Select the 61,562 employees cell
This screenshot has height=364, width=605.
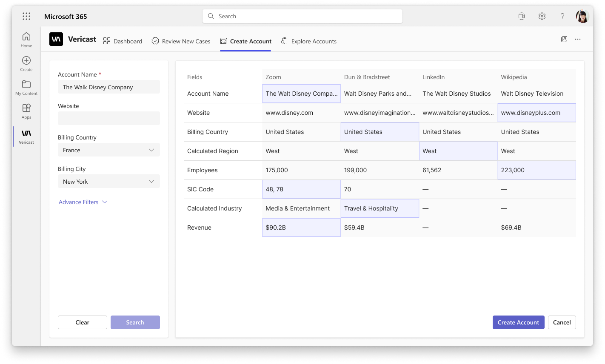458,170
